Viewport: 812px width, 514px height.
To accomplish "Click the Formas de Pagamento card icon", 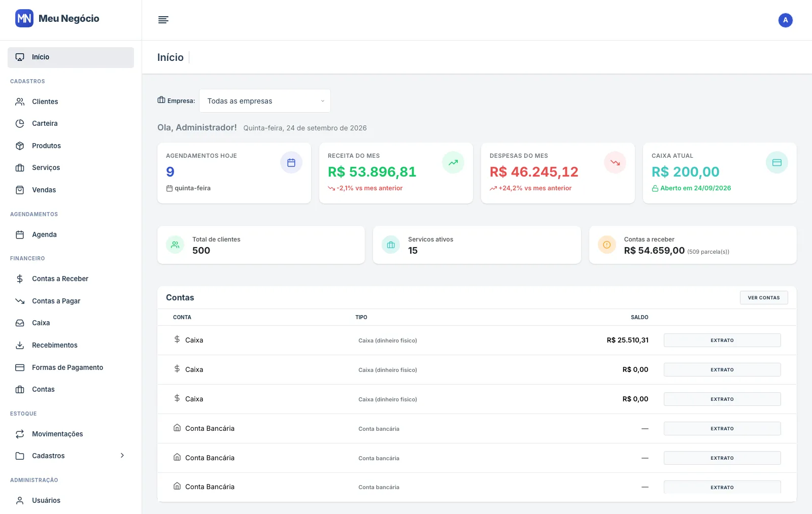I will [20, 367].
